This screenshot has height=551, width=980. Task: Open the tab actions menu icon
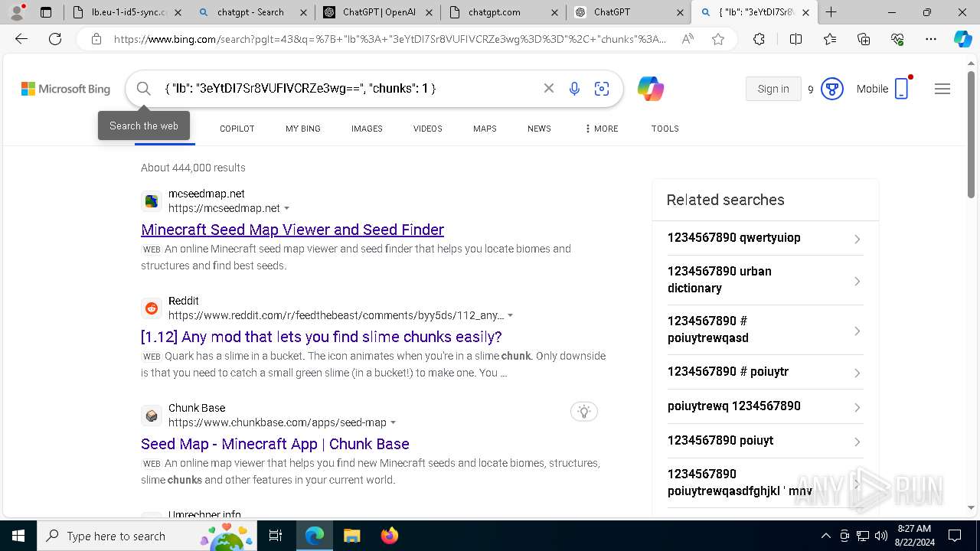[46, 12]
